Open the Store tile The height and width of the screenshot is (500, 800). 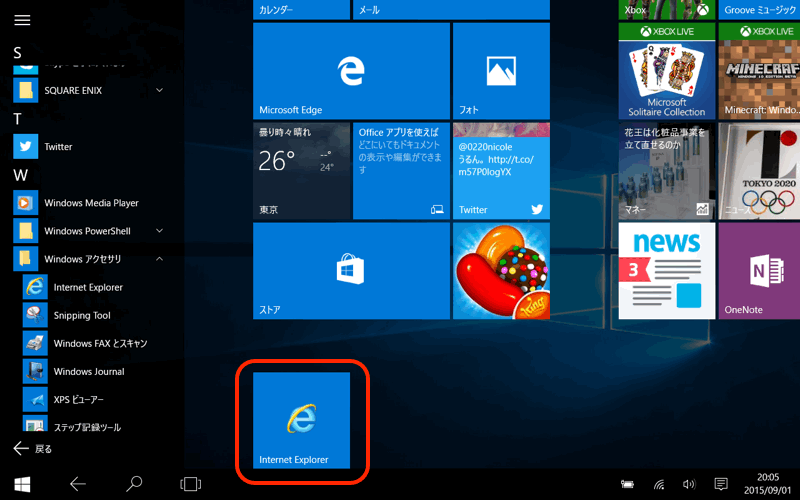coord(350,270)
